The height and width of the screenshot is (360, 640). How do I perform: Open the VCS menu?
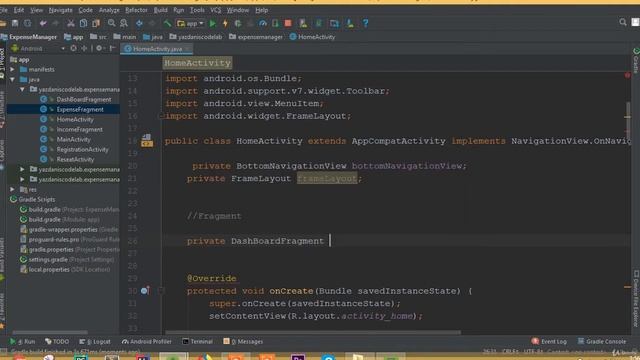click(x=216, y=10)
